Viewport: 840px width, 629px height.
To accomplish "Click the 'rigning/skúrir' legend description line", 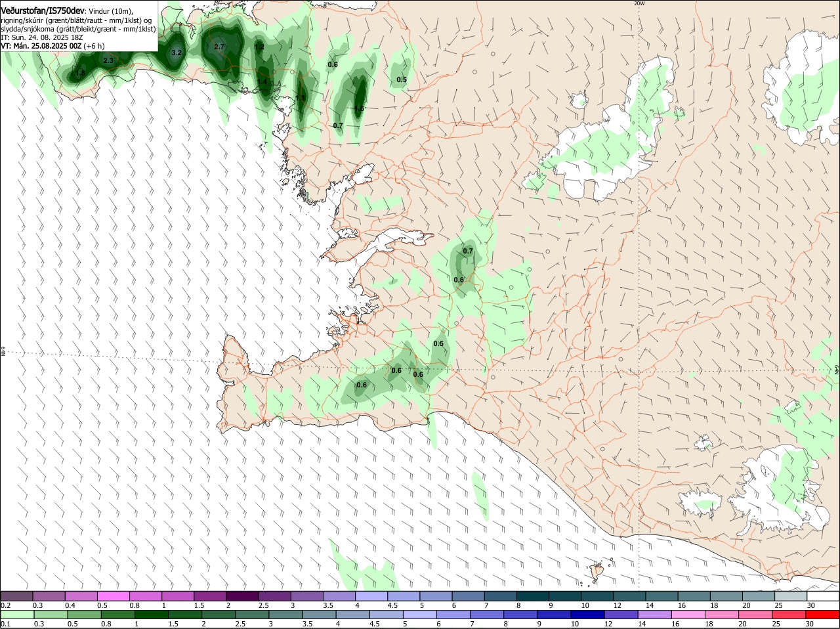I will coord(76,20).
